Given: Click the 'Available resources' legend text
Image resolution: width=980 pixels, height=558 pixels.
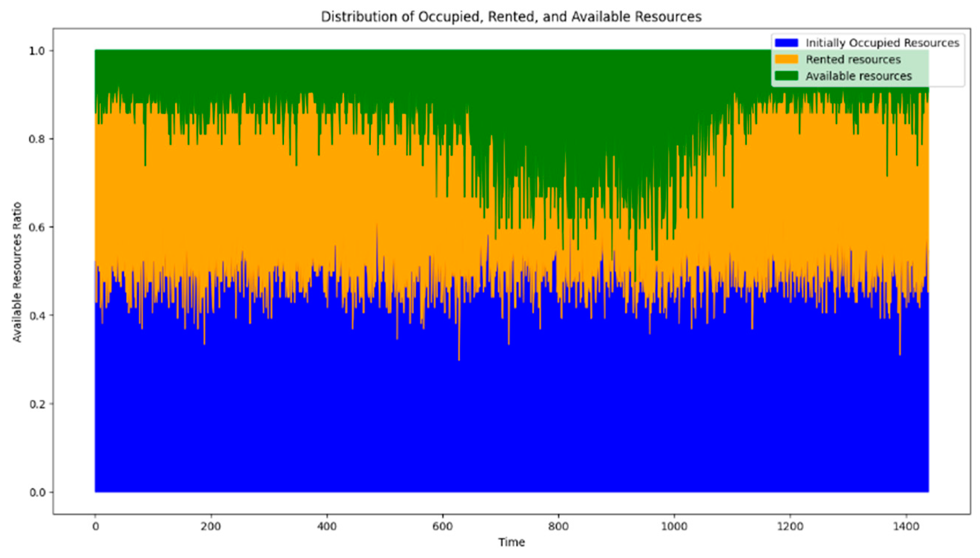Looking at the screenshot, I should tap(858, 76).
